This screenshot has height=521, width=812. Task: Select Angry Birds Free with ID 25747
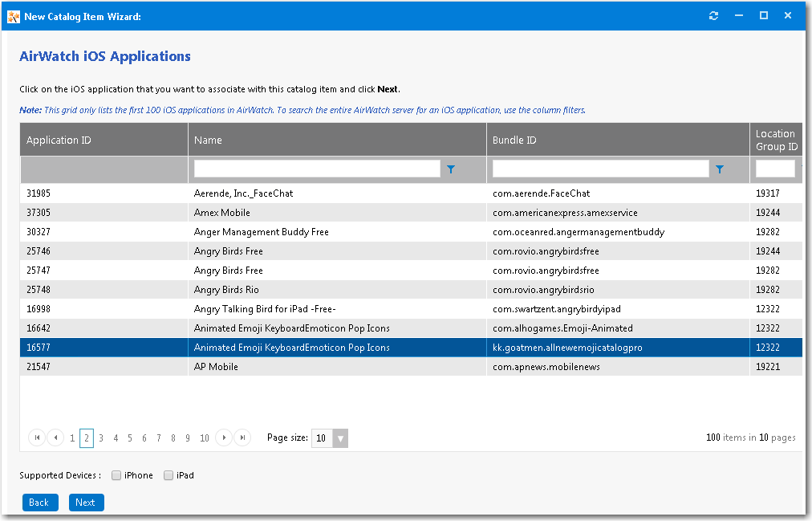pos(411,270)
